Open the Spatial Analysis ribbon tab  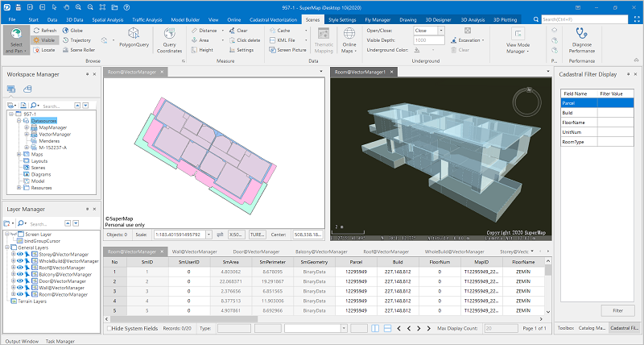(x=108, y=19)
